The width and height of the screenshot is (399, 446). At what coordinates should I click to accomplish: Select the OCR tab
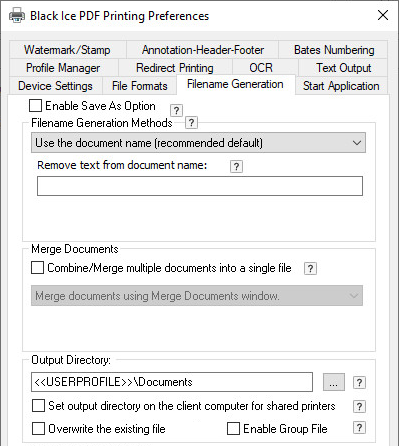[261, 68]
